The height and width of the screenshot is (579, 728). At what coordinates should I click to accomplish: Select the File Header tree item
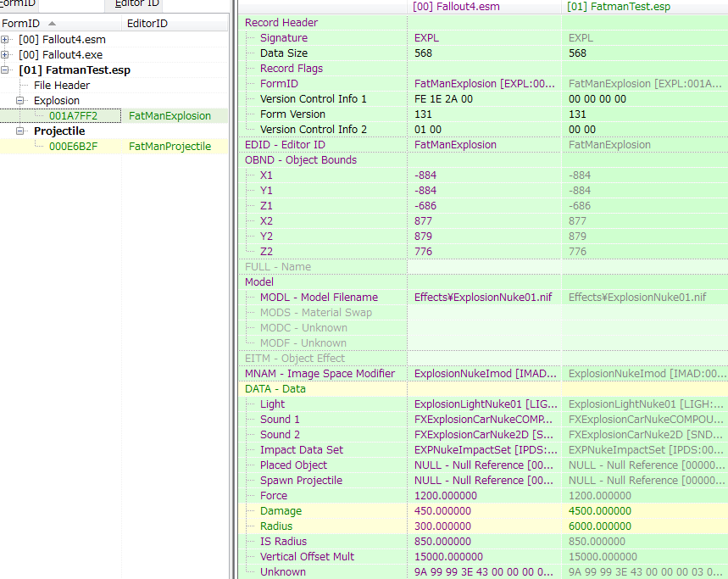coord(62,86)
